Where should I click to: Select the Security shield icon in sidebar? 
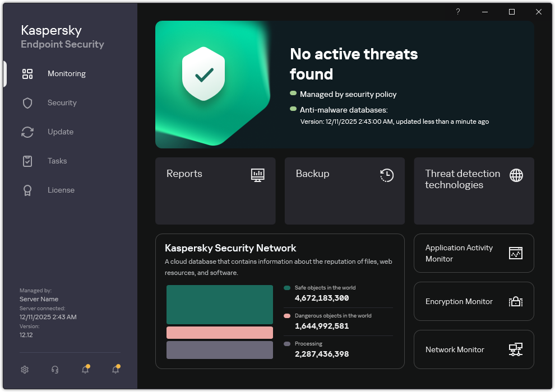pos(27,102)
